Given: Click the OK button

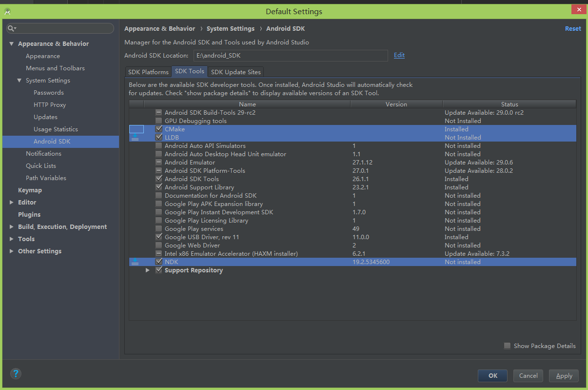Looking at the screenshot, I should click(x=493, y=375).
